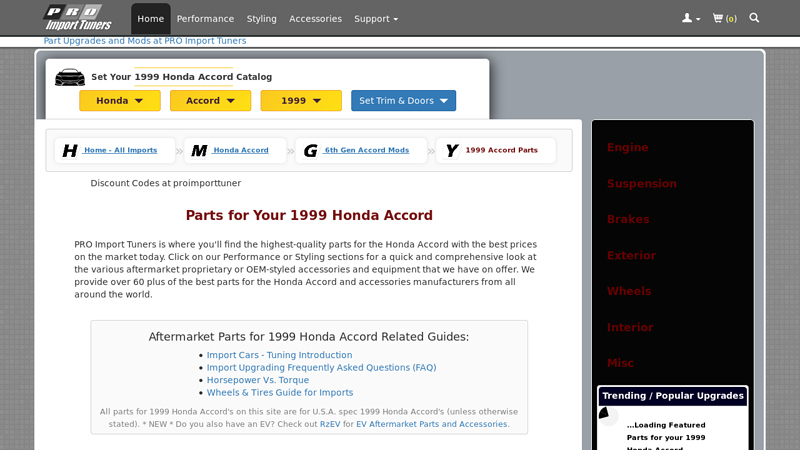Click the PRO Import Tuners logo
800x450 pixels.
tap(78, 18)
